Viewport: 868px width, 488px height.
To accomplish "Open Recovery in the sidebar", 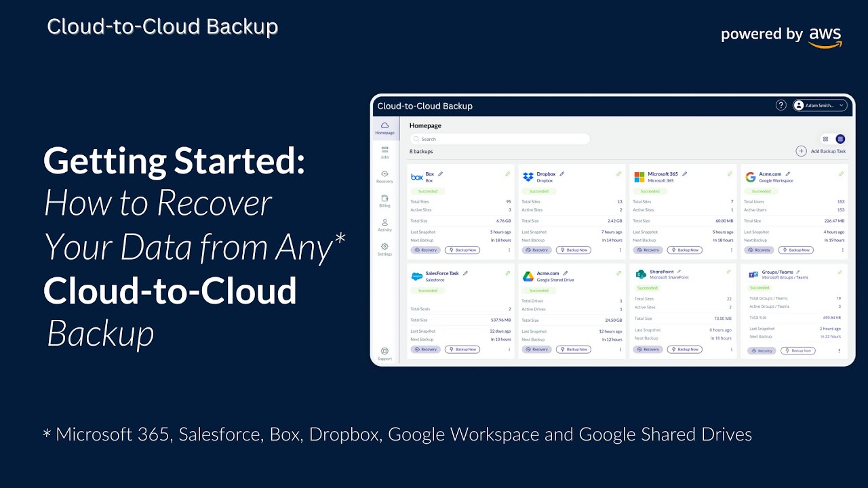I will tap(384, 177).
